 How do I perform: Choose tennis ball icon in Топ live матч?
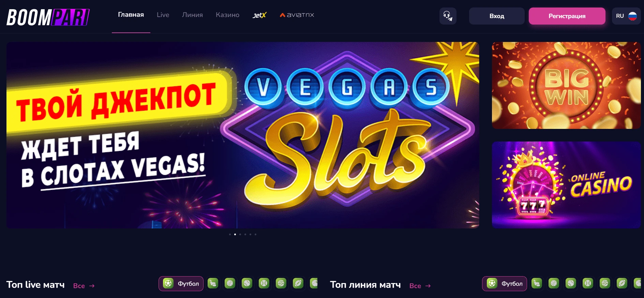(x=247, y=283)
